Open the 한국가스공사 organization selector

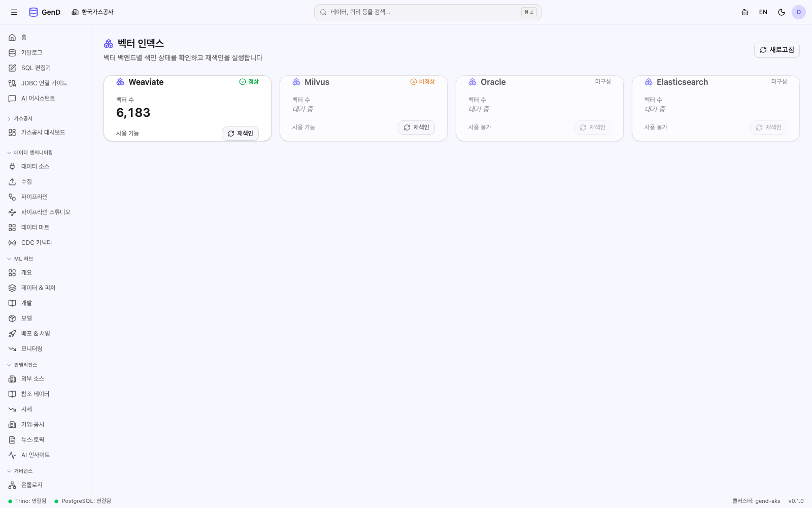coord(92,12)
